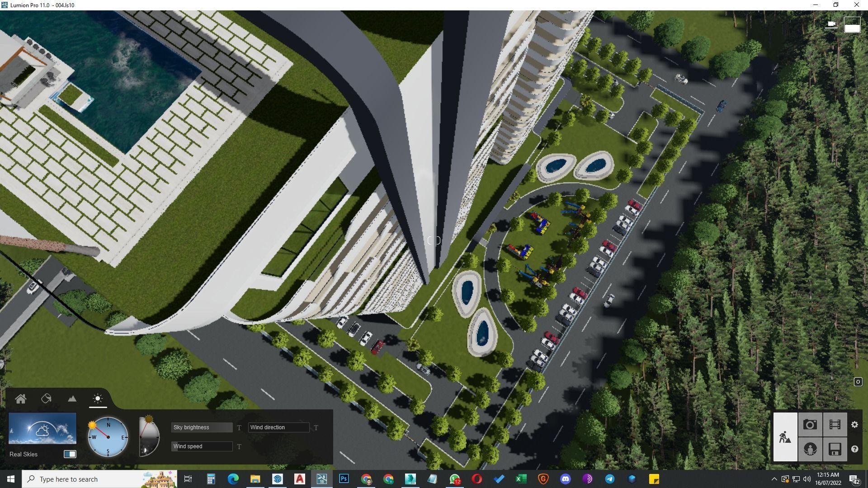Open Discord from the taskbar
Image resolution: width=868 pixels, height=488 pixels.
pyautogui.click(x=565, y=479)
